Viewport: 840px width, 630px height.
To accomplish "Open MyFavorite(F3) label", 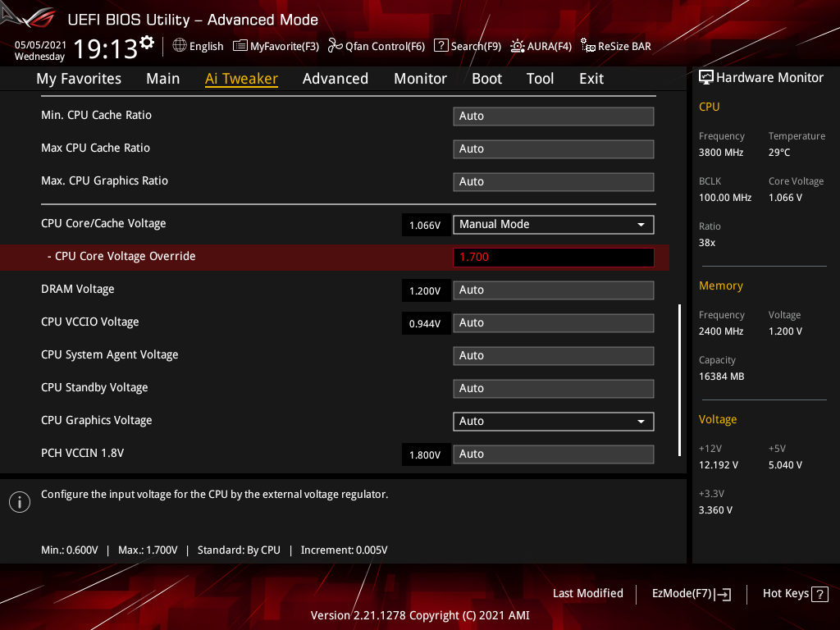I will [285, 46].
